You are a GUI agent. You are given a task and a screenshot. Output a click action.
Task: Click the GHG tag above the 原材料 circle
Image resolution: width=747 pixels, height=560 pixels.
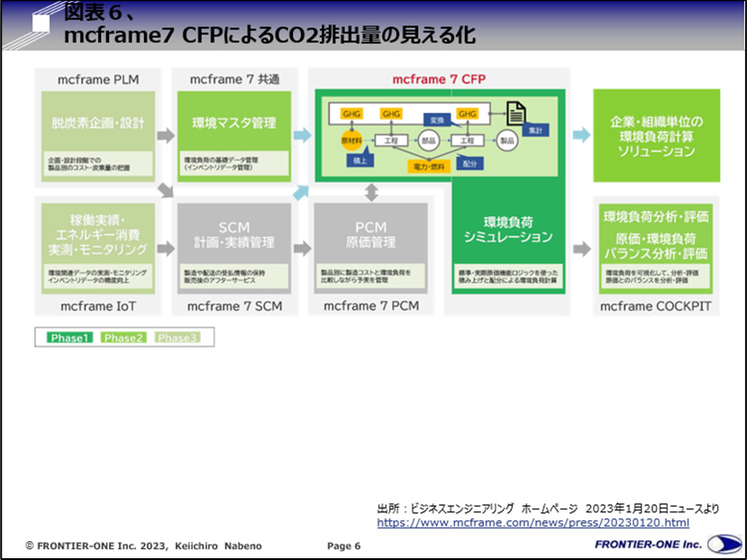pos(351,113)
